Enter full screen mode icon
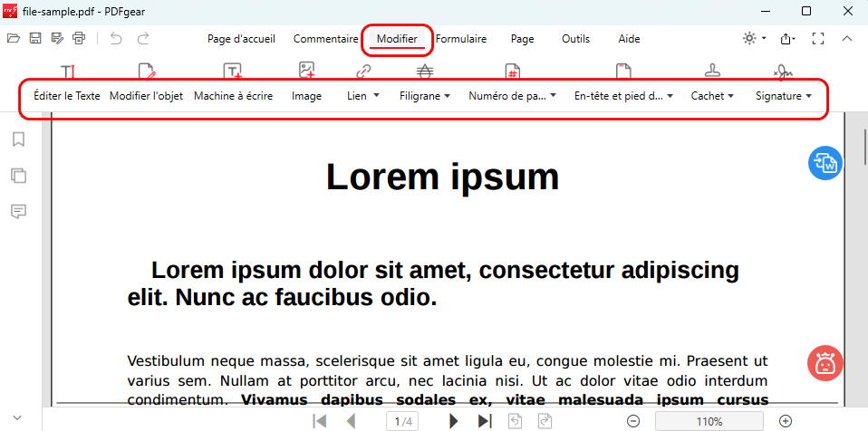 click(818, 39)
